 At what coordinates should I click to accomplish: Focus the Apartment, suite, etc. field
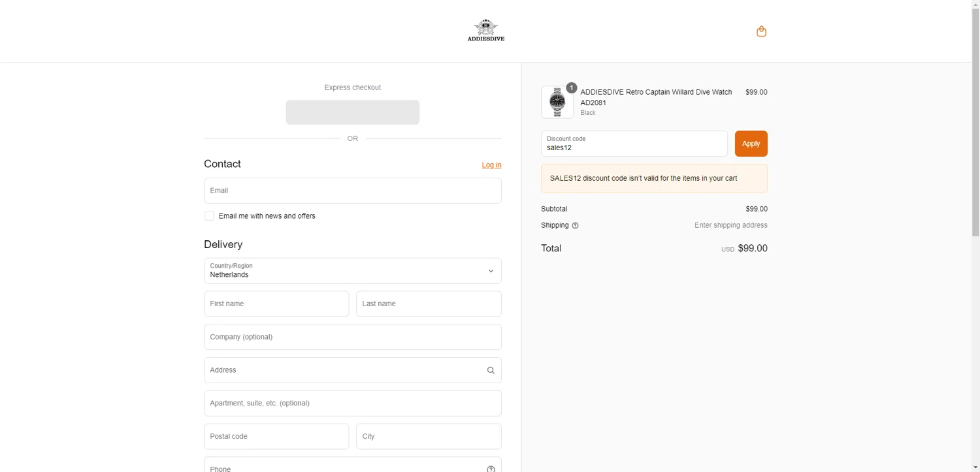pos(353,403)
